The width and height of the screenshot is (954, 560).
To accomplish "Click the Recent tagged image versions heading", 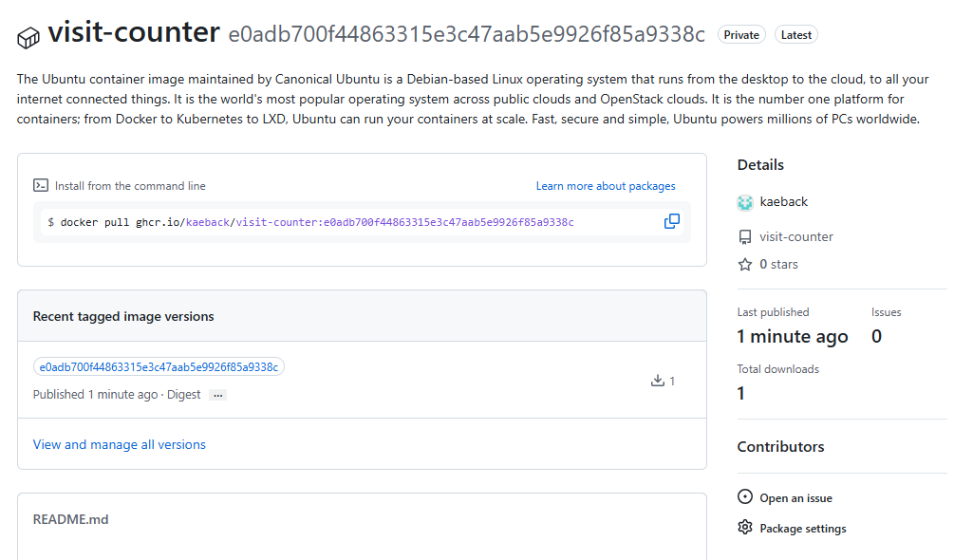I will pos(123,316).
